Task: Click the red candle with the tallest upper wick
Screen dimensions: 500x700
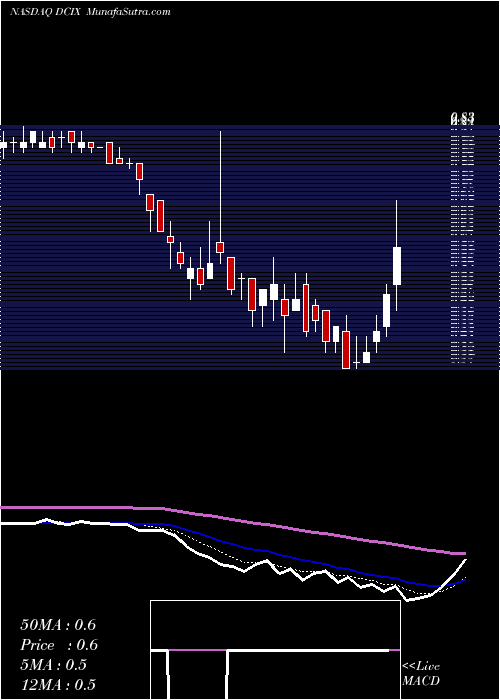Action: (220, 247)
